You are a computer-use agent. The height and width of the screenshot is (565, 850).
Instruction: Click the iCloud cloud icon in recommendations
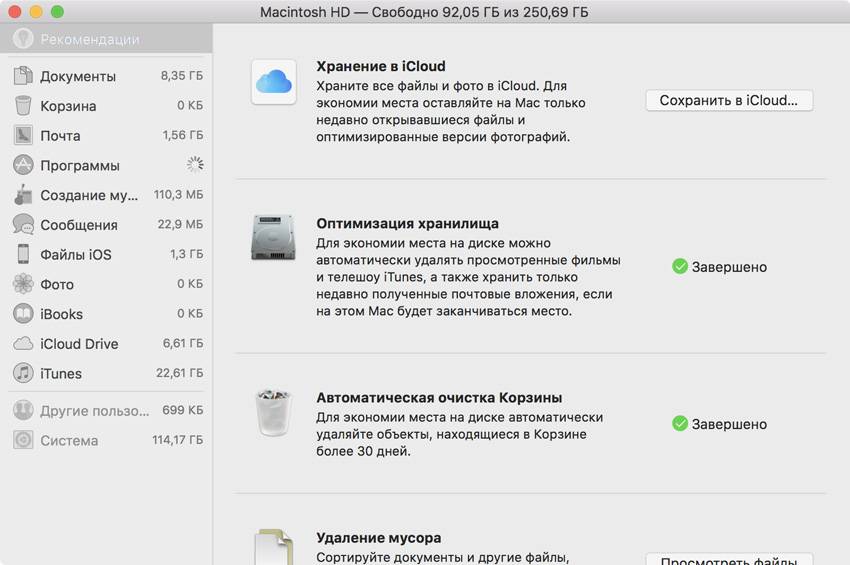click(x=274, y=81)
